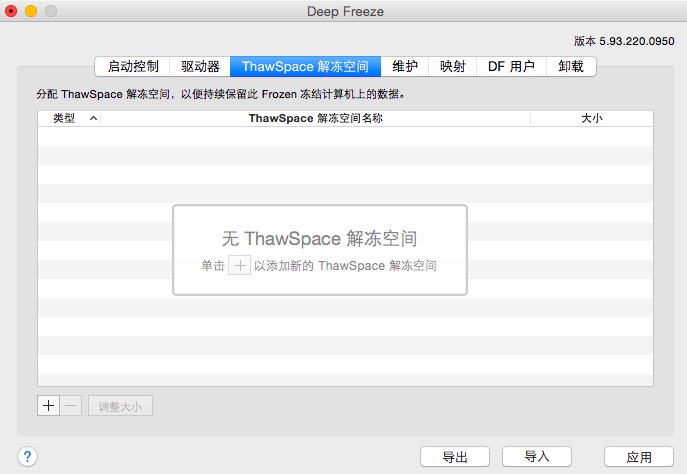687x474 pixels.
Task: Sort by the 类型 column header
Action: click(69, 118)
